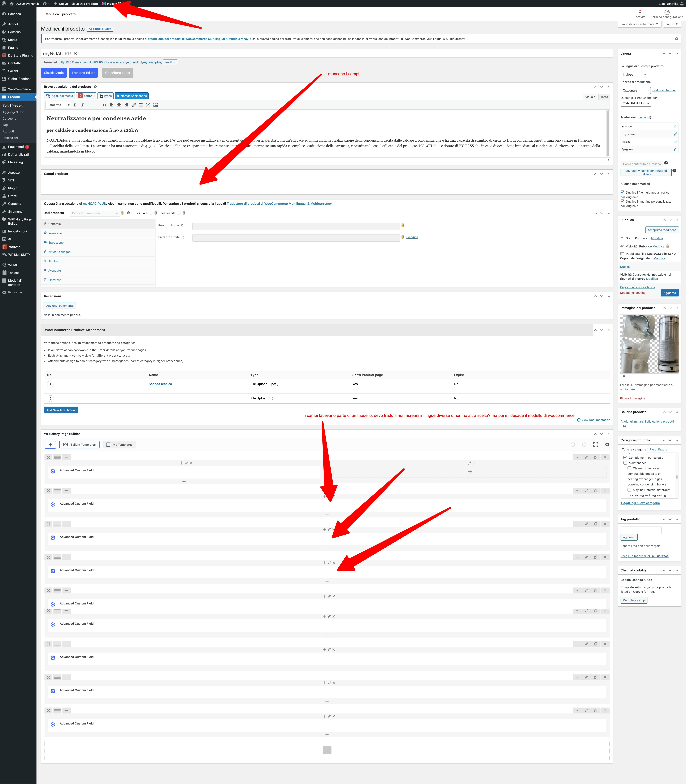Align text center in editor toolbar
Image resolution: width=686 pixels, height=784 pixels.
coord(119,105)
